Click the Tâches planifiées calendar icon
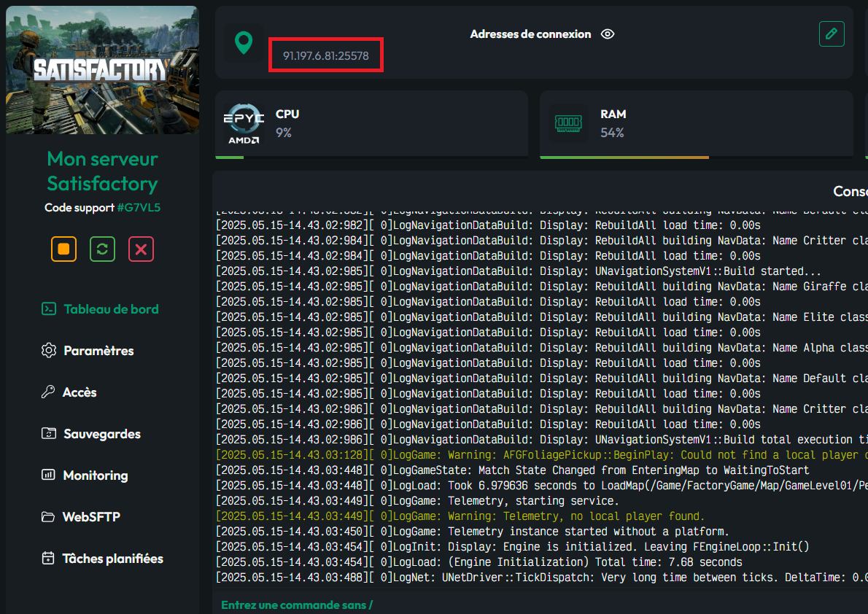 (x=48, y=558)
